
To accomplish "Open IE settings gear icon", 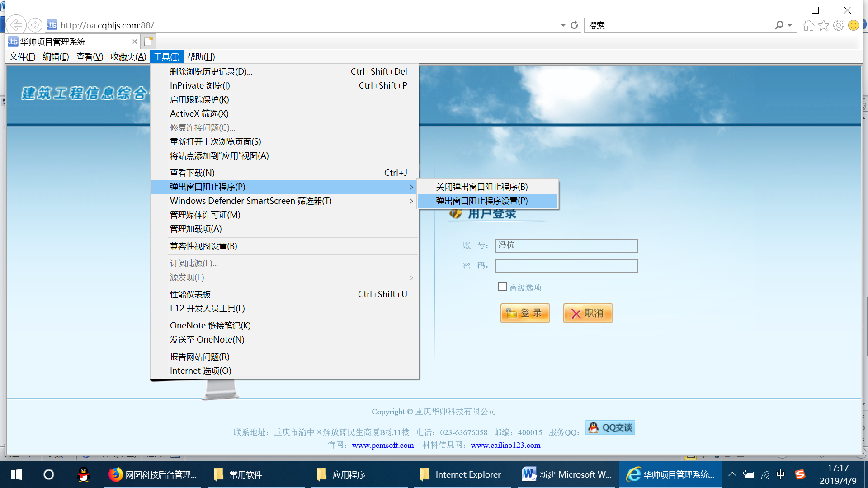I will coord(839,25).
